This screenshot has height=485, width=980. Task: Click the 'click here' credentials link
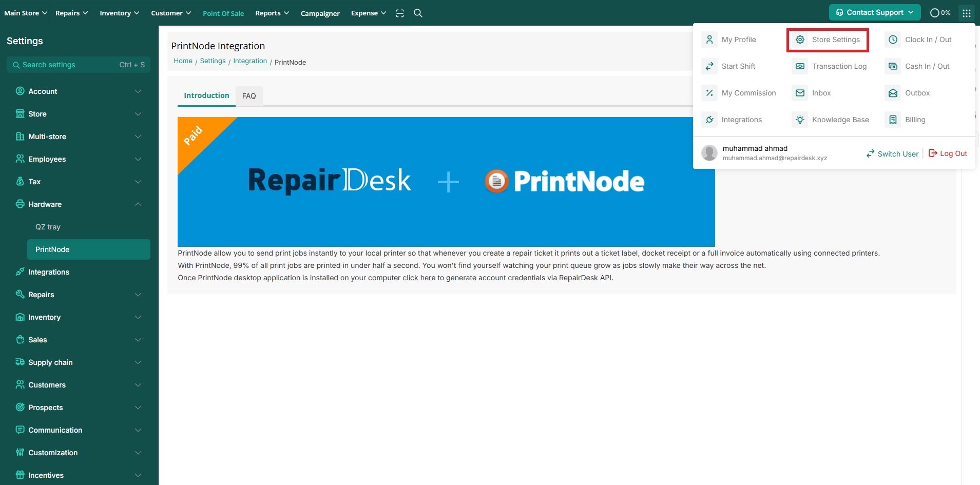coord(418,278)
